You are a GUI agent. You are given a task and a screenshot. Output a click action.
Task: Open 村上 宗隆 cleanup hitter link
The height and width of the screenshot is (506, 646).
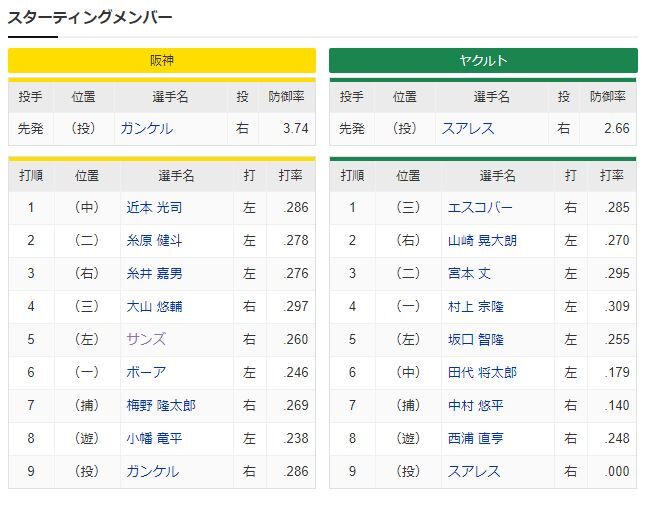(475, 306)
